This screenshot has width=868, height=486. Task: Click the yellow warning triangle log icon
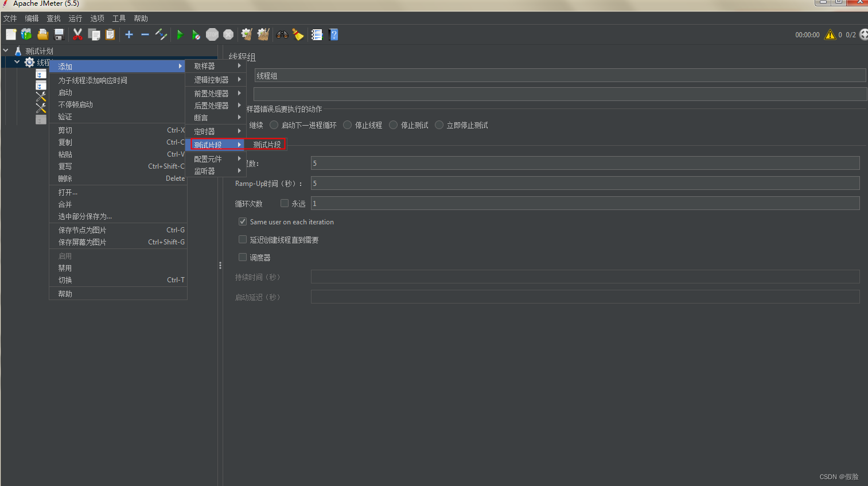[x=830, y=34]
